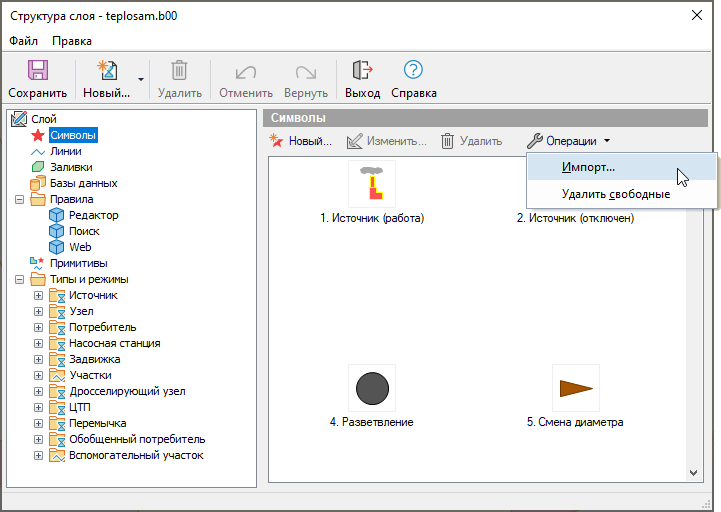
Task: Expand the Pump station node
Action: pos(39,343)
